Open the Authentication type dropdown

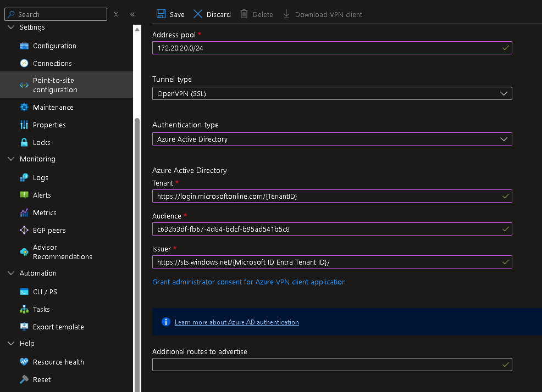[331, 139]
